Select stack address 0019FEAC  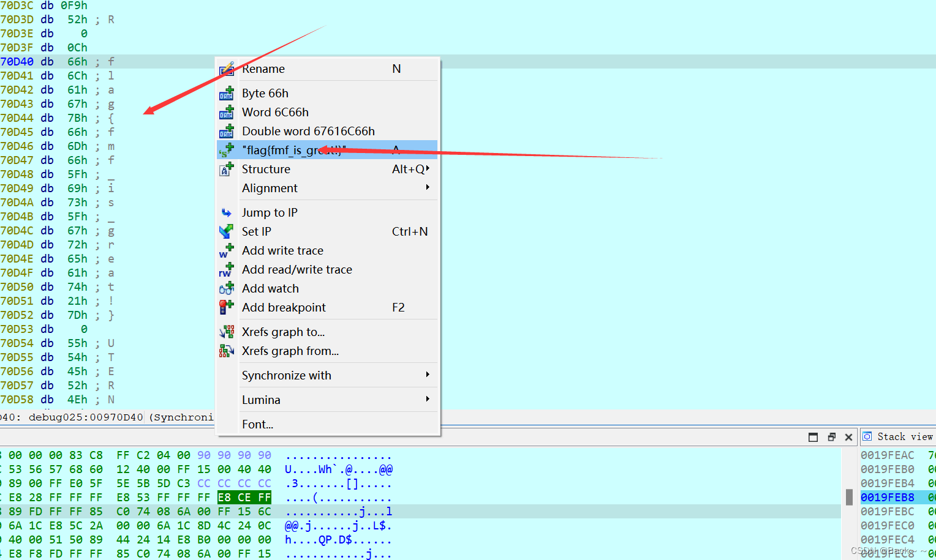[x=888, y=455]
